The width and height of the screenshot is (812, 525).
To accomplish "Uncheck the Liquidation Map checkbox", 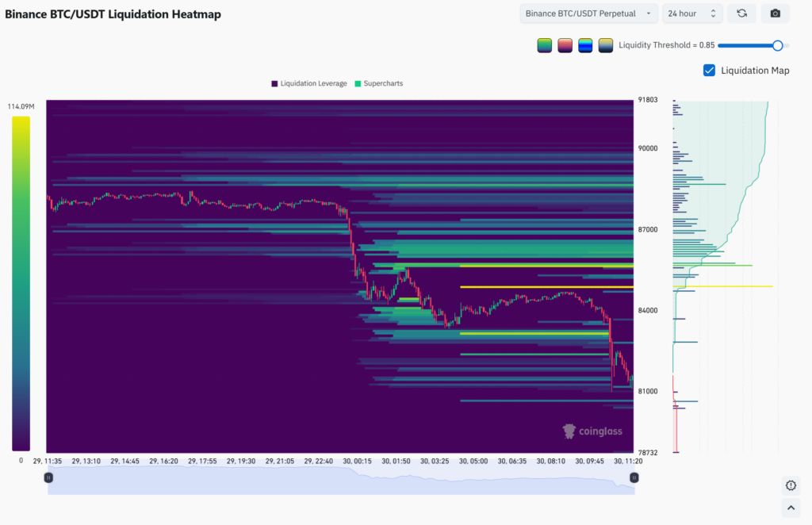I will click(x=710, y=71).
